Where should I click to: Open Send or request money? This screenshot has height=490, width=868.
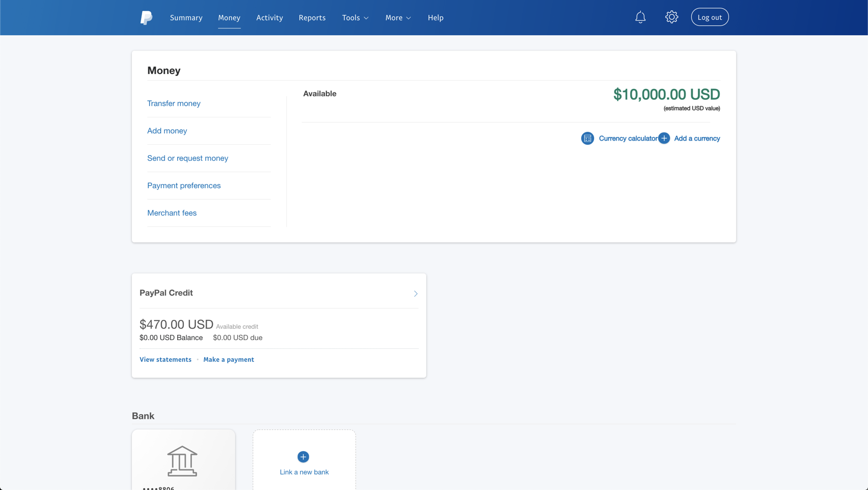pos(188,158)
